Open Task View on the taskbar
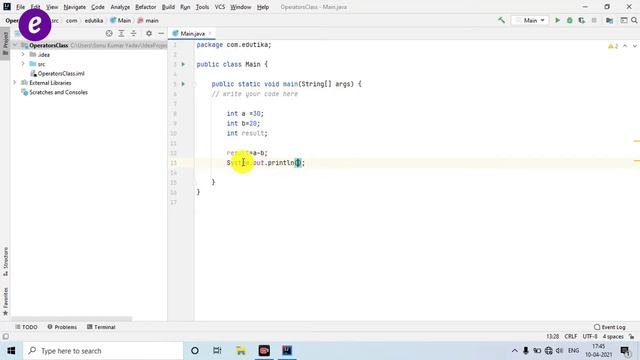This screenshot has width=640, height=360. point(217,351)
